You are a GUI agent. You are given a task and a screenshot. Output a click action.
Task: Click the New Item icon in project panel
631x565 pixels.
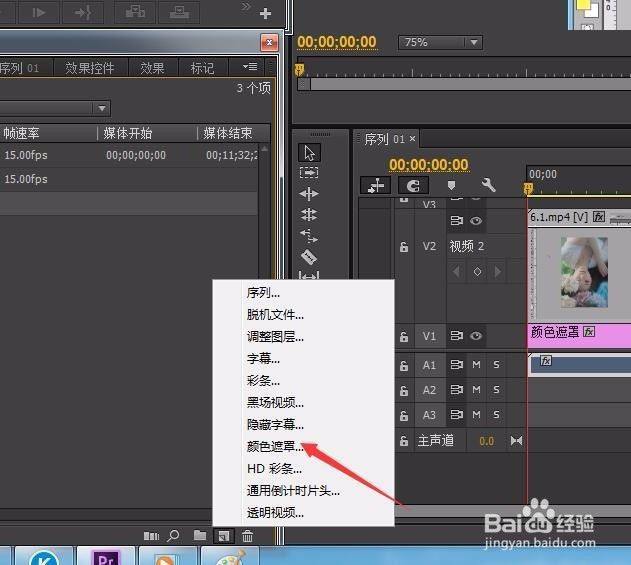tap(224, 536)
